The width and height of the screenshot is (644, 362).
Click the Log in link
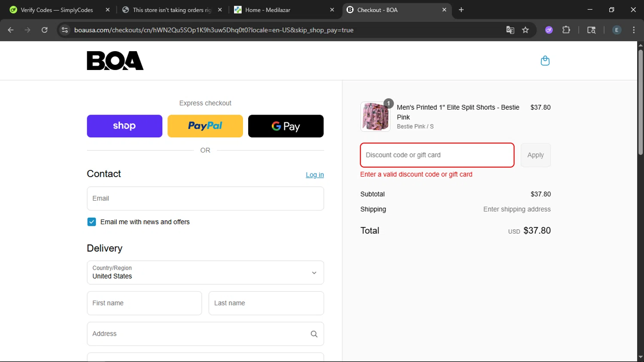315,175
